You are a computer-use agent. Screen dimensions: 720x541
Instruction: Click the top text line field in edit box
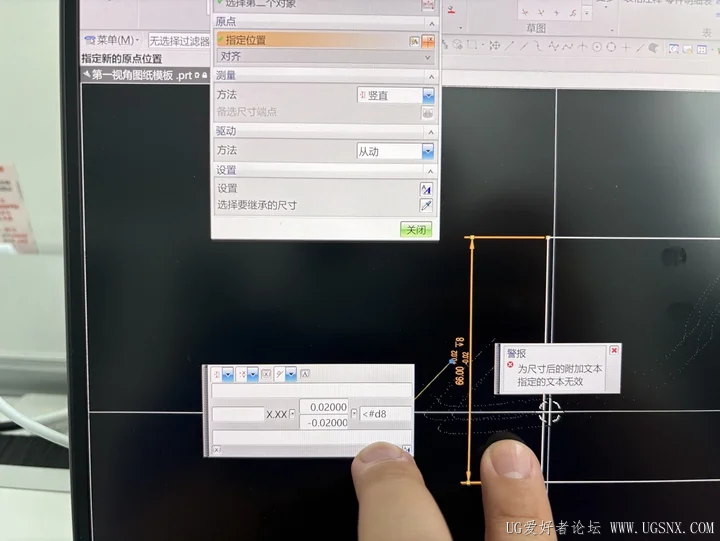point(312,390)
